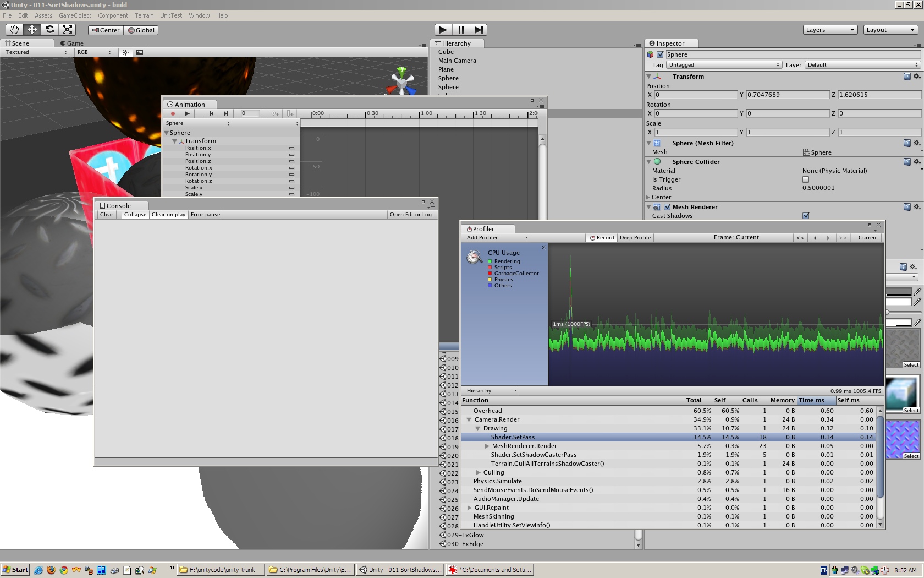Viewport: 924px width, 578px height.
Task: Click Current button in Profiler
Action: 868,238
